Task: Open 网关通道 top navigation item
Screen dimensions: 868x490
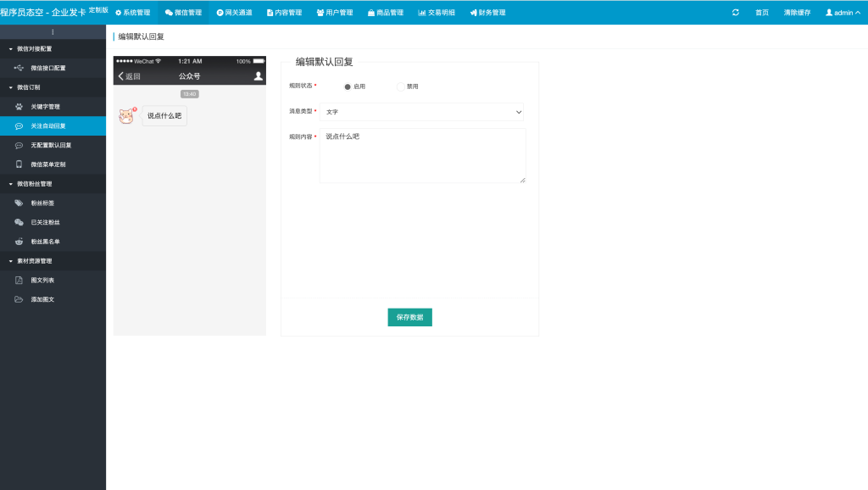Action: [x=234, y=12]
